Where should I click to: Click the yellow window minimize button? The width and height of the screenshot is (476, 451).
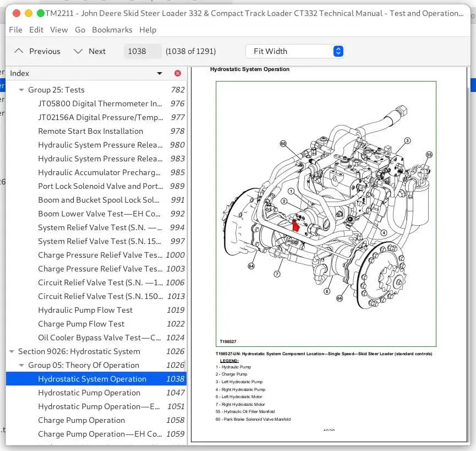(x=29, y=13)
